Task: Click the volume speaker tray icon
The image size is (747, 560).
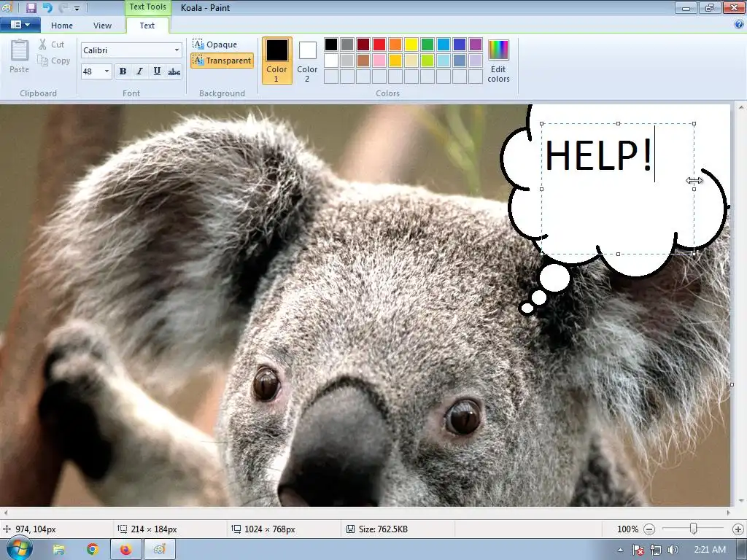Action: (673, 550)
